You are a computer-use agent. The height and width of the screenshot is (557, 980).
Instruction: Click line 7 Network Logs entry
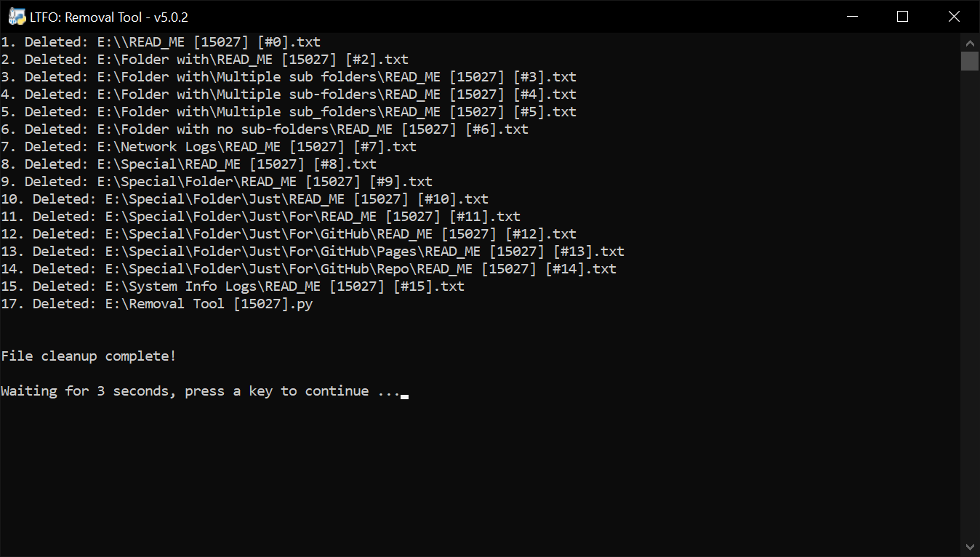209,147
